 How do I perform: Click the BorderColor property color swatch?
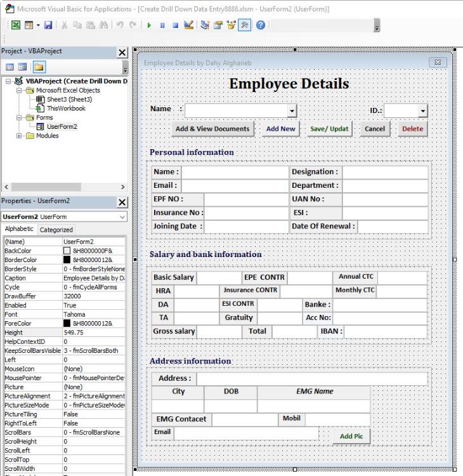(x=67, y=260)
